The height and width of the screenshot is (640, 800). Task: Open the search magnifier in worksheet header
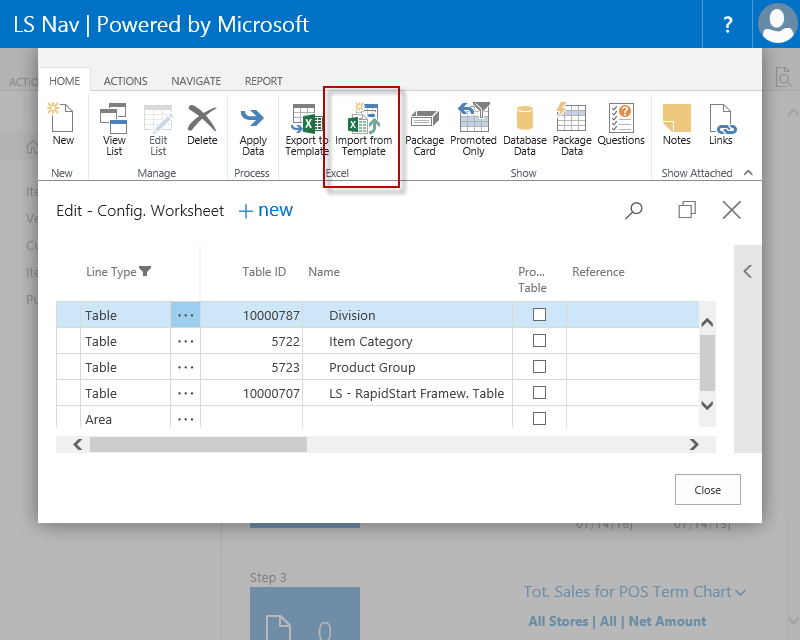click(x=634, y=210)
